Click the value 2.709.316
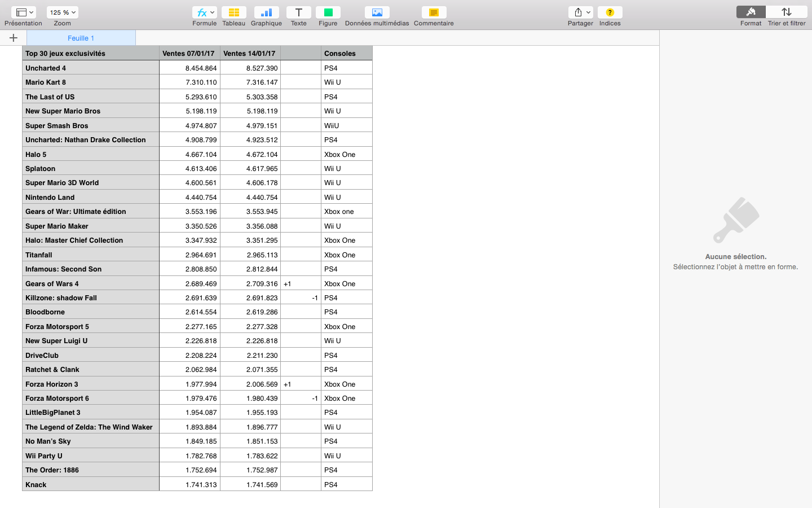812x508 pixels. click(x=250, y=283)
